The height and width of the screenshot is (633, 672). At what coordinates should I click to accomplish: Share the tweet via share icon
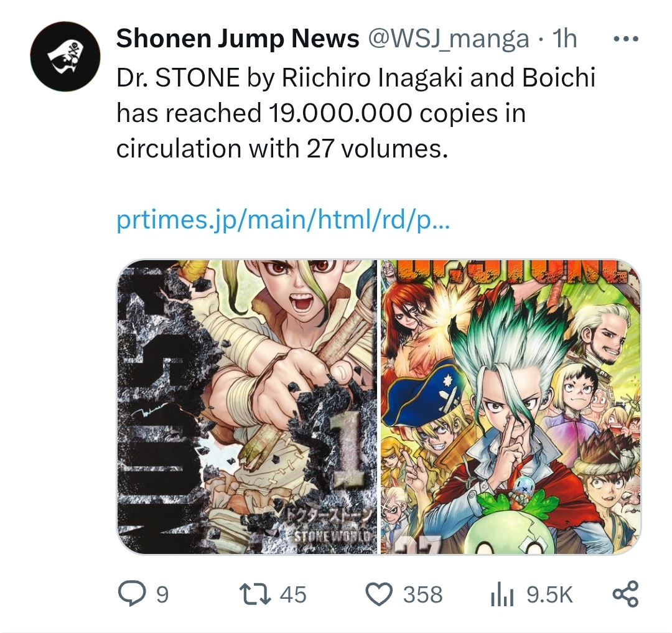pos(626,594)
